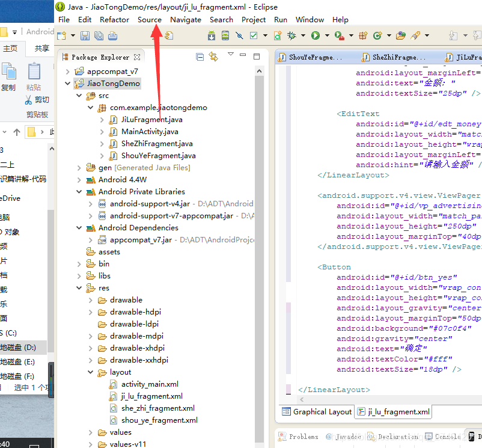482x448 pixels.
Task: Open Android SDK Manager icon
Action: coord(212,35)
